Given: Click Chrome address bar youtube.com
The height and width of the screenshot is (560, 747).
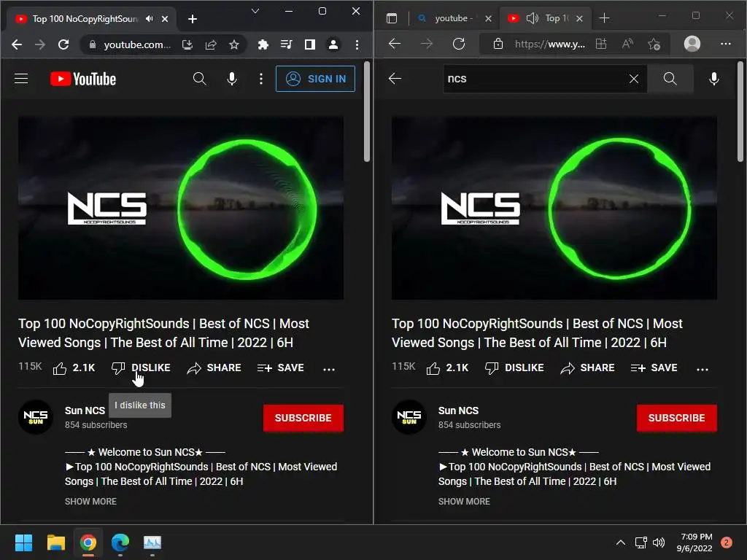Looking at the screenshot, I should [136, 44].
